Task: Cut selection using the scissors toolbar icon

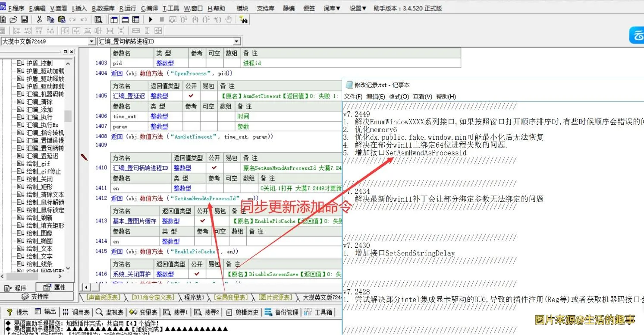Action: click(39, 19)
